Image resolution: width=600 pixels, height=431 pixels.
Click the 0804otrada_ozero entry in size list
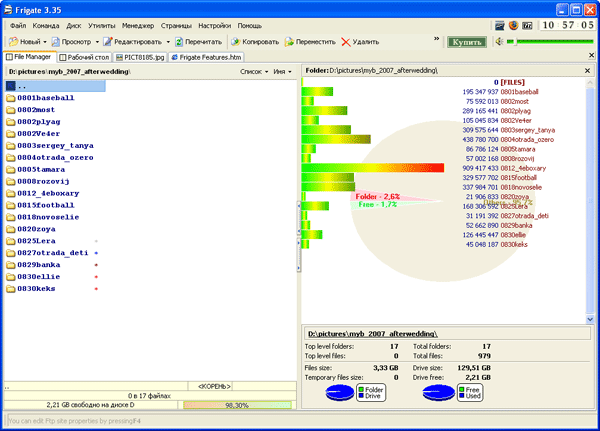click(x=527, y=139)
